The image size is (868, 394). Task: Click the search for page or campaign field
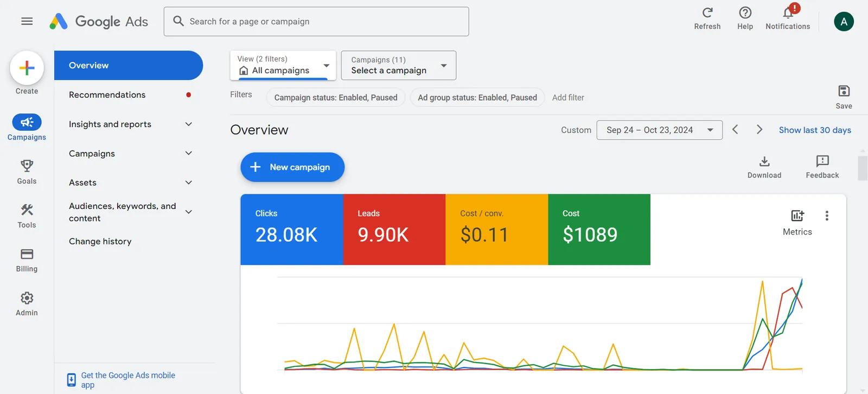[316, 22]
